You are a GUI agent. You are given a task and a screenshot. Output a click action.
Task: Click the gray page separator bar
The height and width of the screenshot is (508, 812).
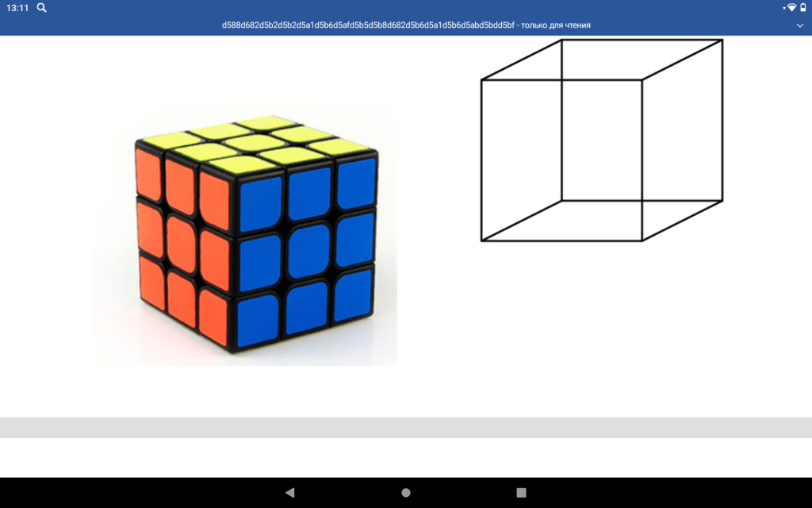click(406, 427)
